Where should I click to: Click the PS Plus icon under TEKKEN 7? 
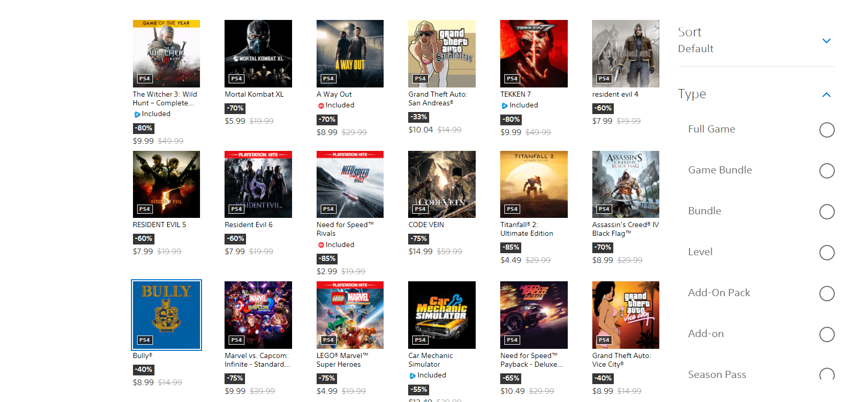(x=505, y=106)
